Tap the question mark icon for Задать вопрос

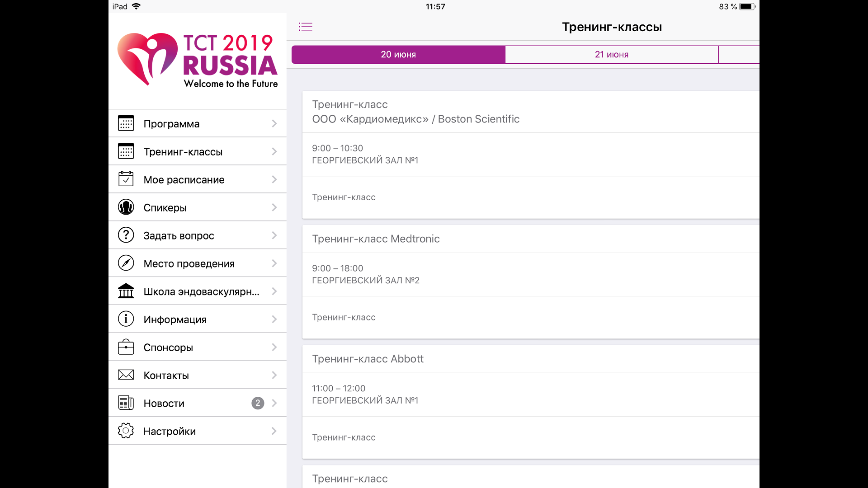[126, 235]
